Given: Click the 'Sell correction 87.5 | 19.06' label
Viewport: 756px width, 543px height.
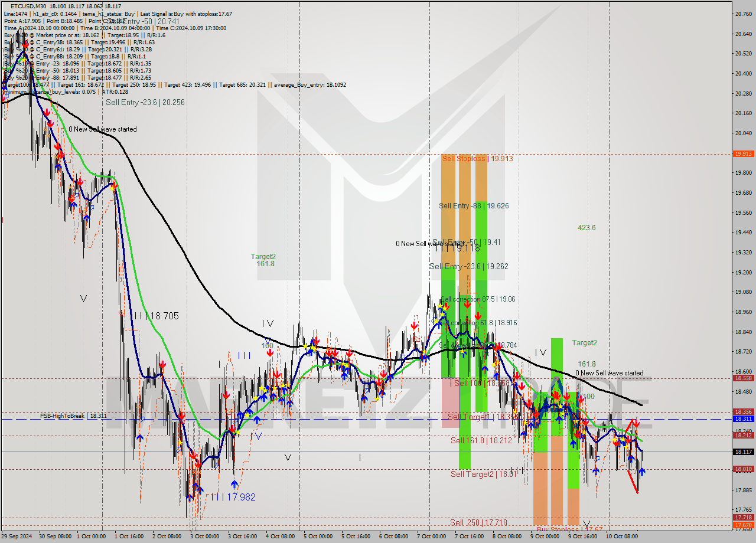Looking at the screenshot, I should pos(478,299).
